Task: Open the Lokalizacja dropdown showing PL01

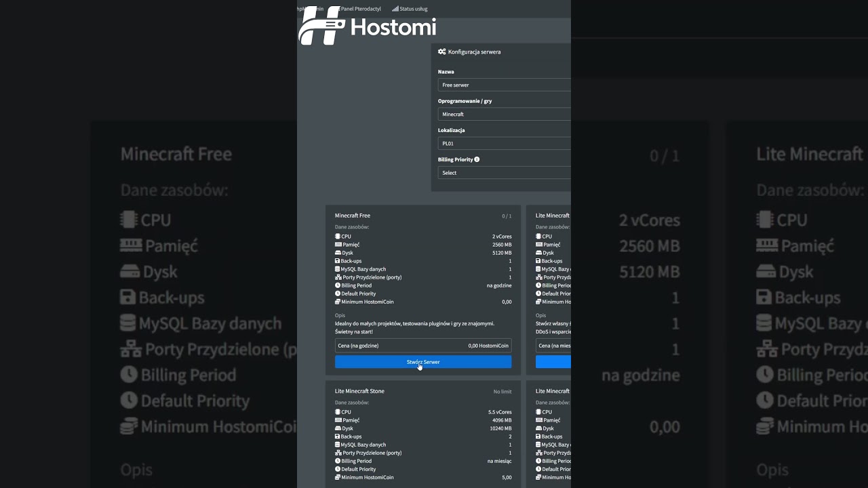Action: 505,144
